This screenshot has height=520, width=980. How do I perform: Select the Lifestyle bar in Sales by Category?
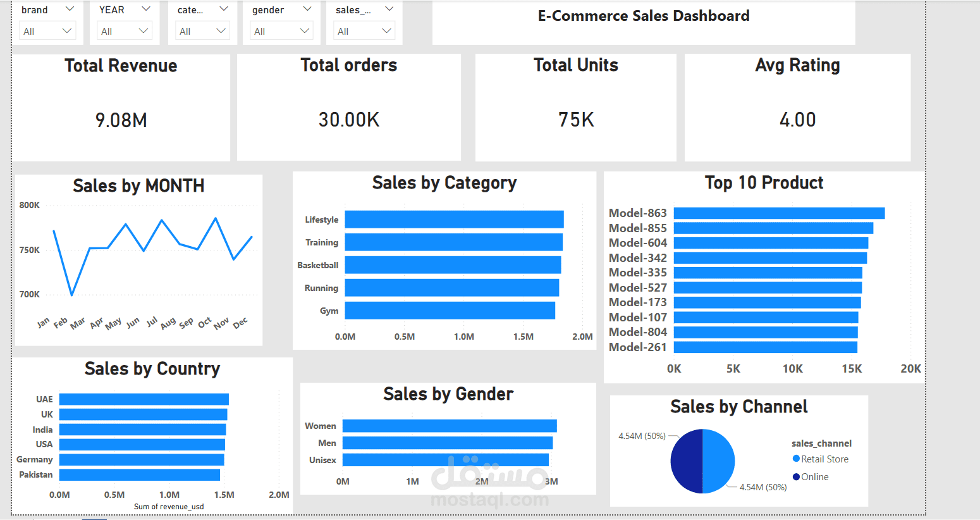pos(453,219)
